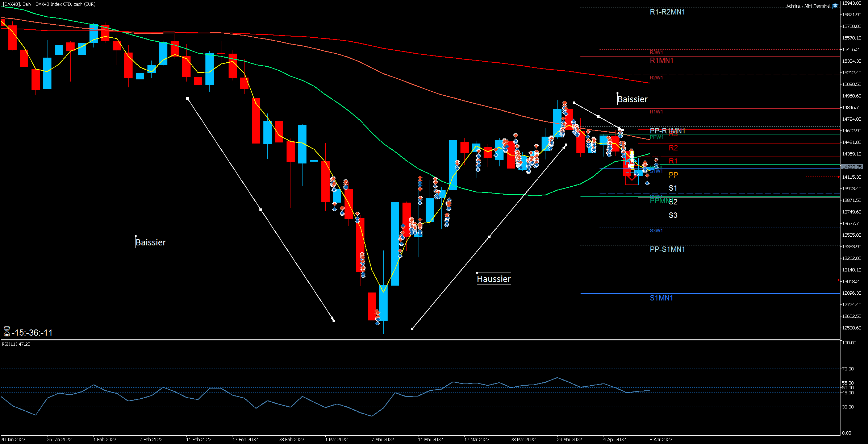The image size is (868, 444).
Task: Click the red arrow marker near 14115.30
Action: click(839, 177)
